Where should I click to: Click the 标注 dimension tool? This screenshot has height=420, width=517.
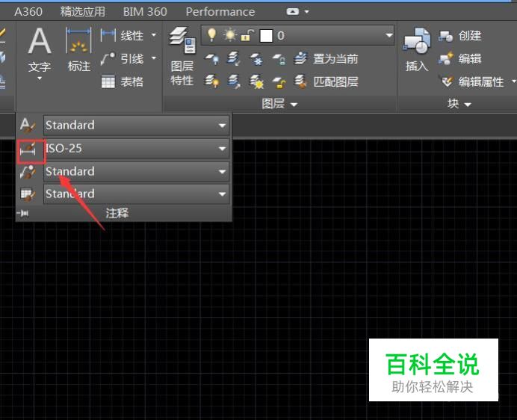click(78, 49)
